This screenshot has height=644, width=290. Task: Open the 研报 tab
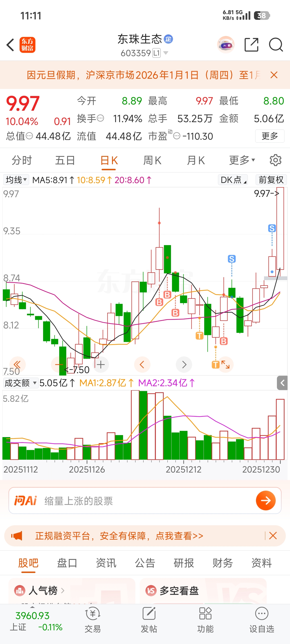tap(184, 563)
